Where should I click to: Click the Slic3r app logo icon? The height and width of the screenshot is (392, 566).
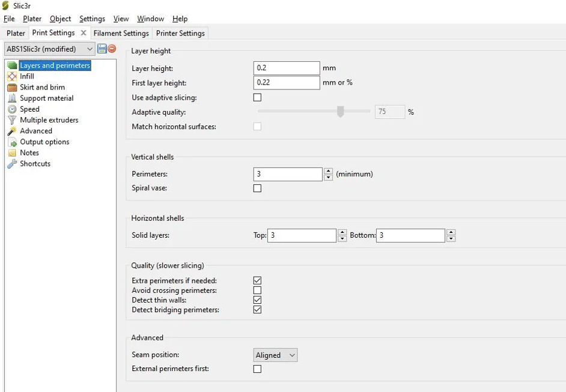[x=5, y=5]
